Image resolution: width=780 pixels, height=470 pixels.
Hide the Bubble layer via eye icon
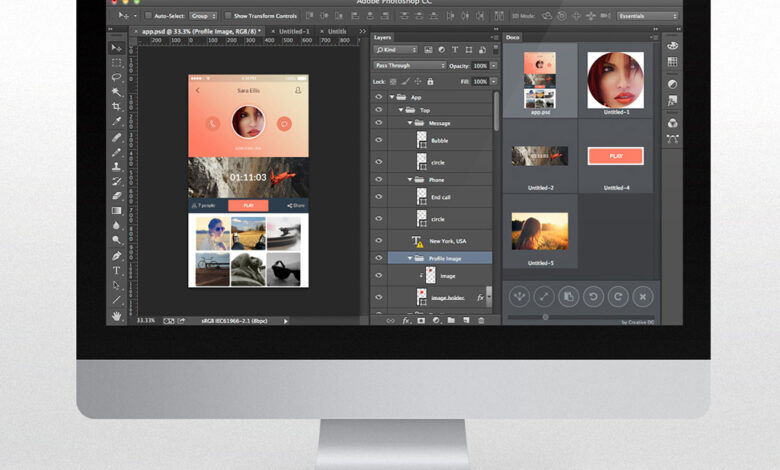379,140
